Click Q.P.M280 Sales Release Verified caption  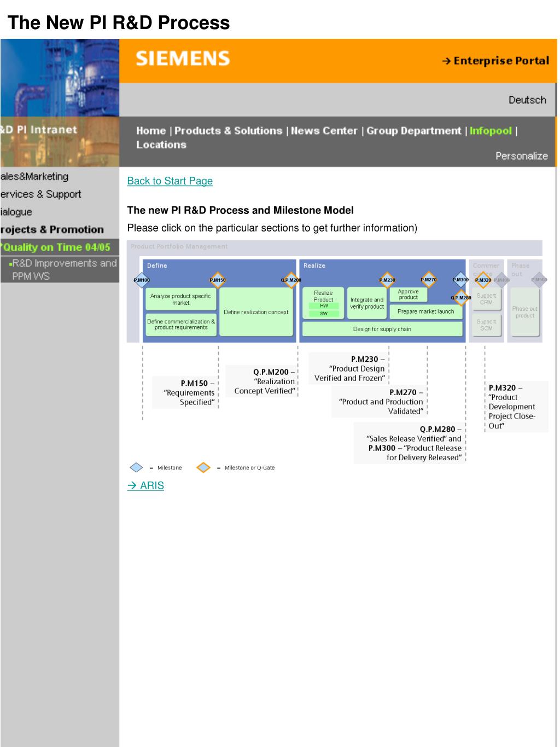[x=410, y=443]
